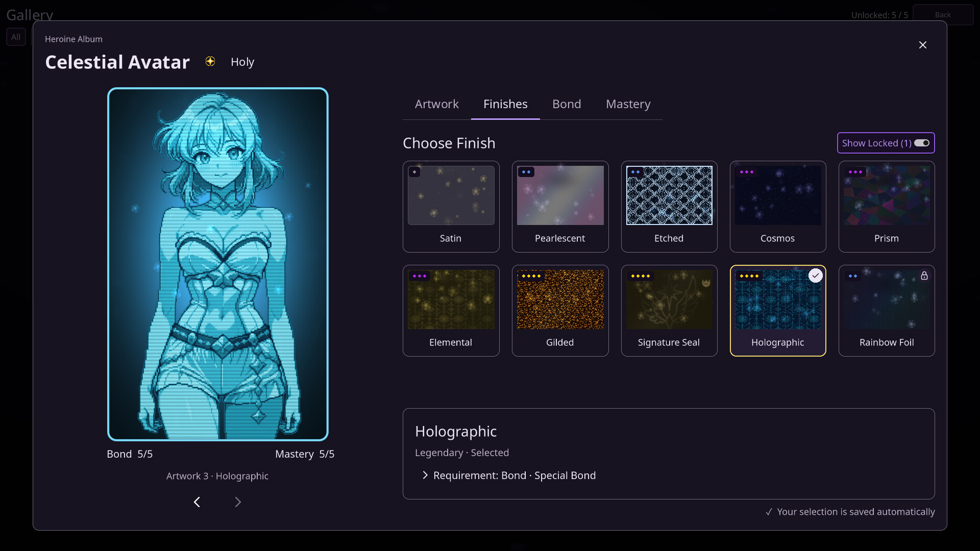The height and width of the screenshot is (551, 980).
Task: Choose the Satin finish
Action: tap(451, 207)
